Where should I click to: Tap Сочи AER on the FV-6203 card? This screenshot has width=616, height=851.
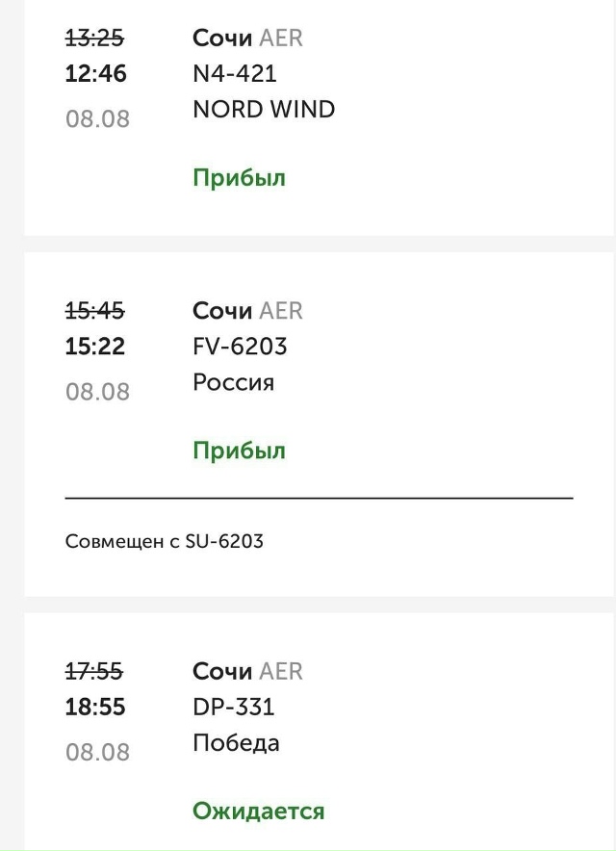tap(247, 311)
